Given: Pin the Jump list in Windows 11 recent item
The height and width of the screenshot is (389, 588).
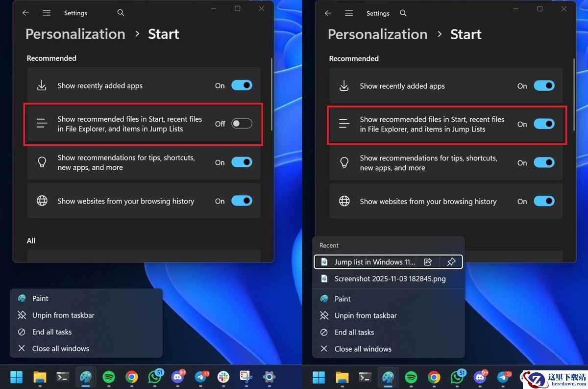Looking at the screenshot, I should click(451, 262).
